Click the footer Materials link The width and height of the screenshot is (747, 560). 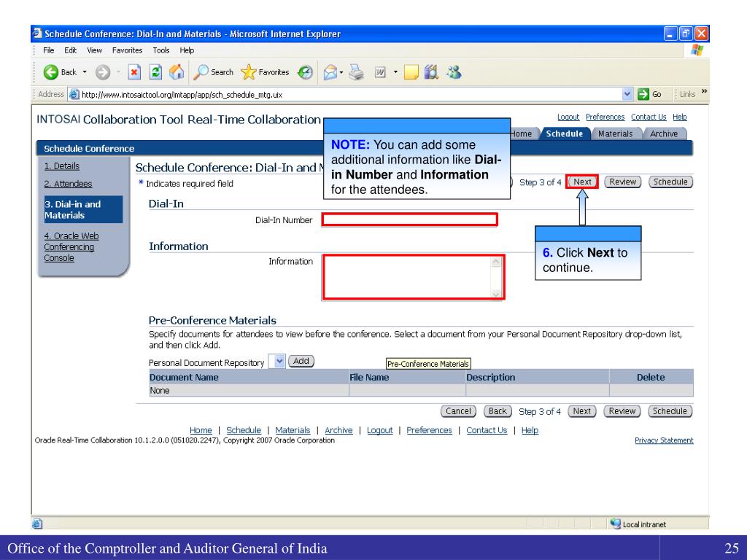pyautogui.click(x=293, y=430)
